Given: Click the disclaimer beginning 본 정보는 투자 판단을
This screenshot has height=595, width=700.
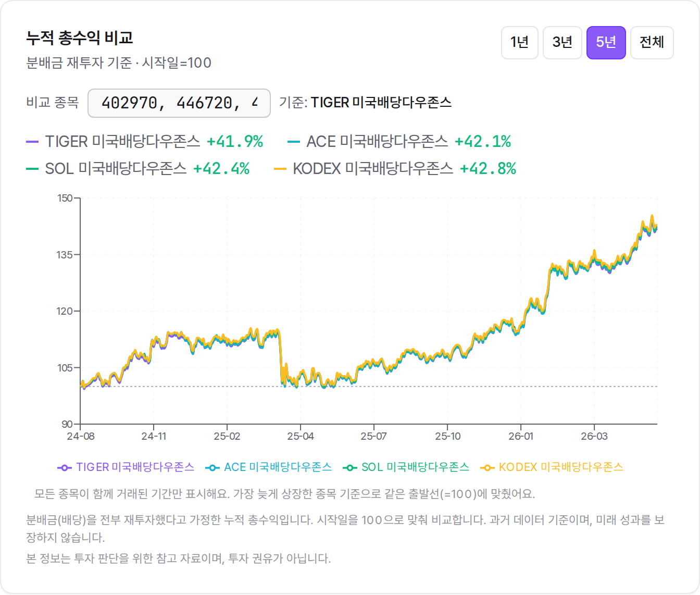Looking at the screenshot, I should coord(179,559).
